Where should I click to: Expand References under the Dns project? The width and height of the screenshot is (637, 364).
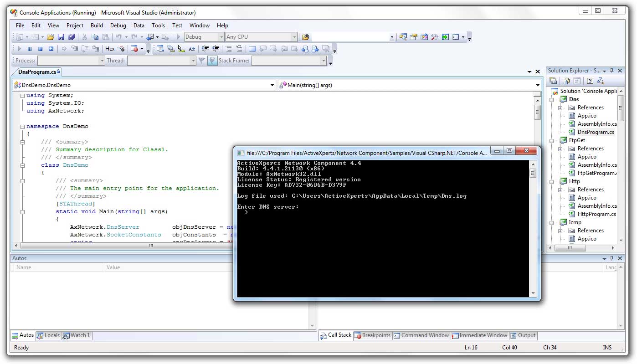coord(560,108)
